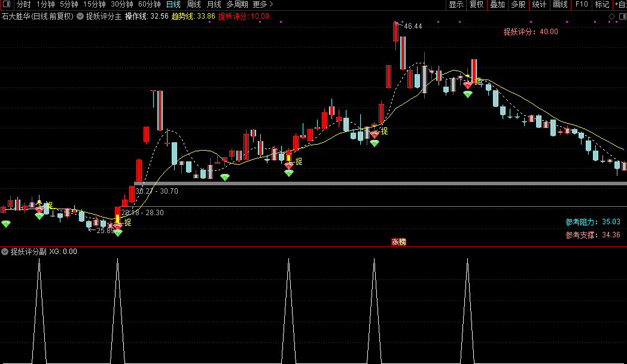This screenshot has height=364, width=627.
Task: Select the 日线 daily period
Action: tap(173, 4)
